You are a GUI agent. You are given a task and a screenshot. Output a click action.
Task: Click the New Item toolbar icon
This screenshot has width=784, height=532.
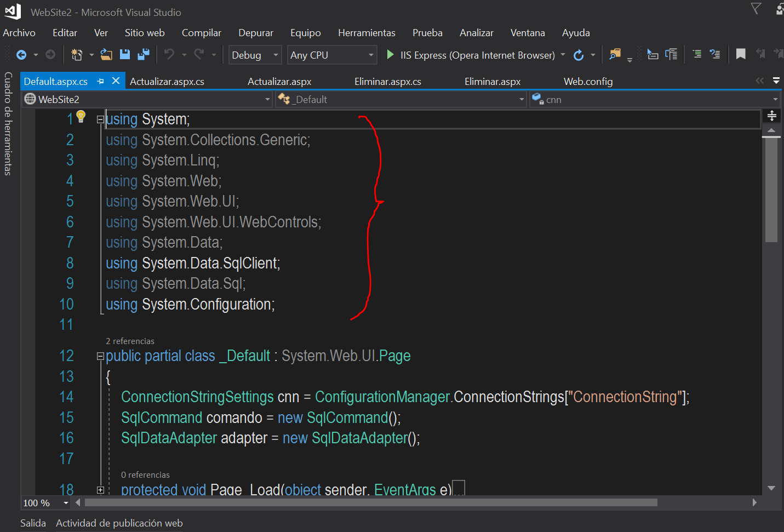(x=77, y=54)
